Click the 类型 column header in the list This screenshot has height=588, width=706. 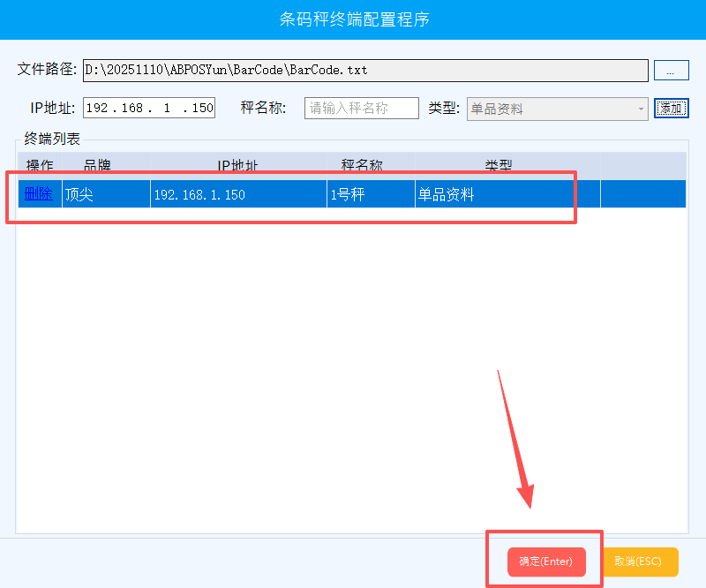tap(498, 165)
